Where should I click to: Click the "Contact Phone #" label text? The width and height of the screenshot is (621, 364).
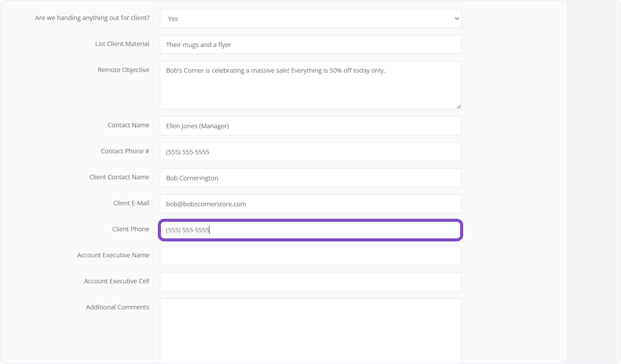tap(125, 151)
